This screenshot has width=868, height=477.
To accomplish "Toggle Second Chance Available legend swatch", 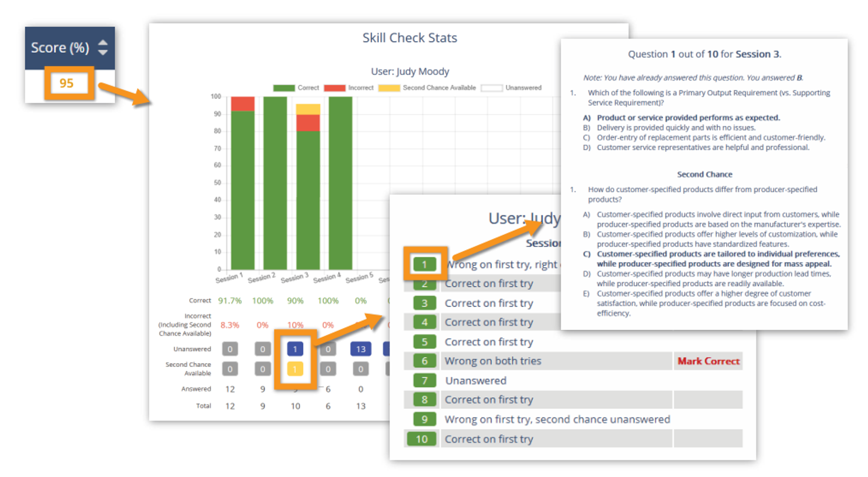I will click(x=389, y=88).
